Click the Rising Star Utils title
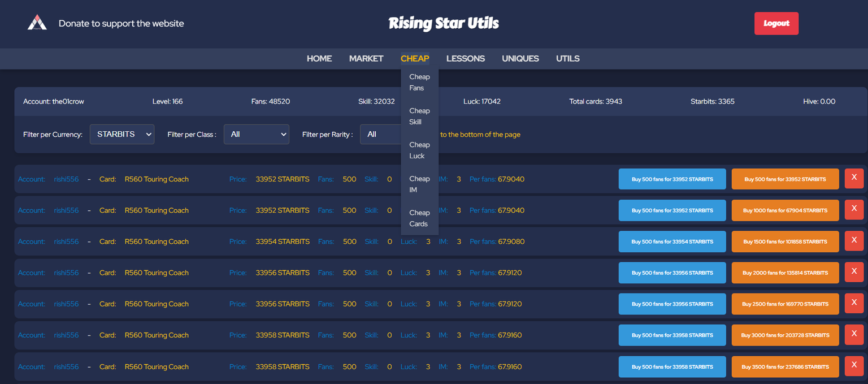 tap(444, 23)
